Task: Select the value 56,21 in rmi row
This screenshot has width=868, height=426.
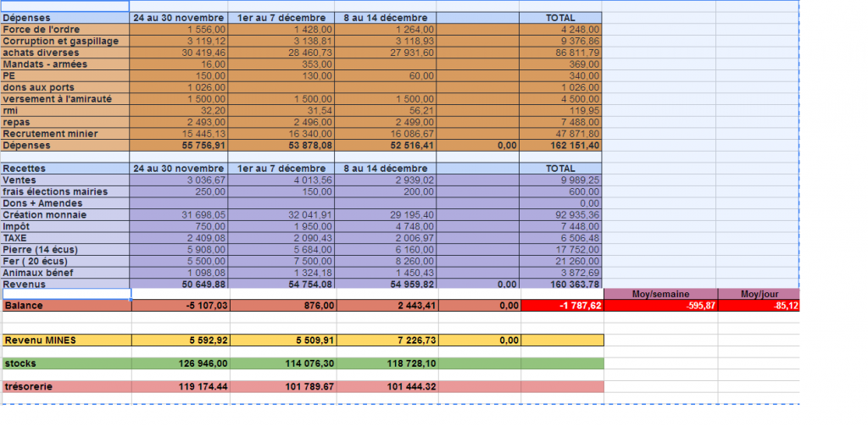Action: tap(386, 111)
